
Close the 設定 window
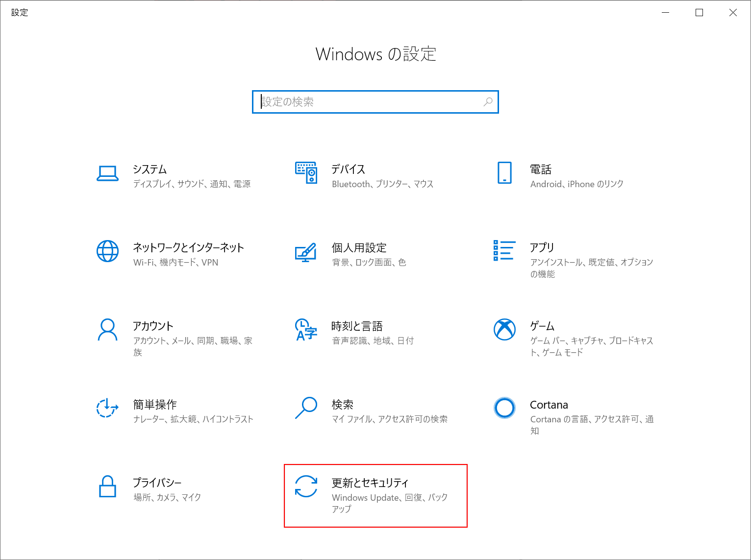[x=733, y=13]
